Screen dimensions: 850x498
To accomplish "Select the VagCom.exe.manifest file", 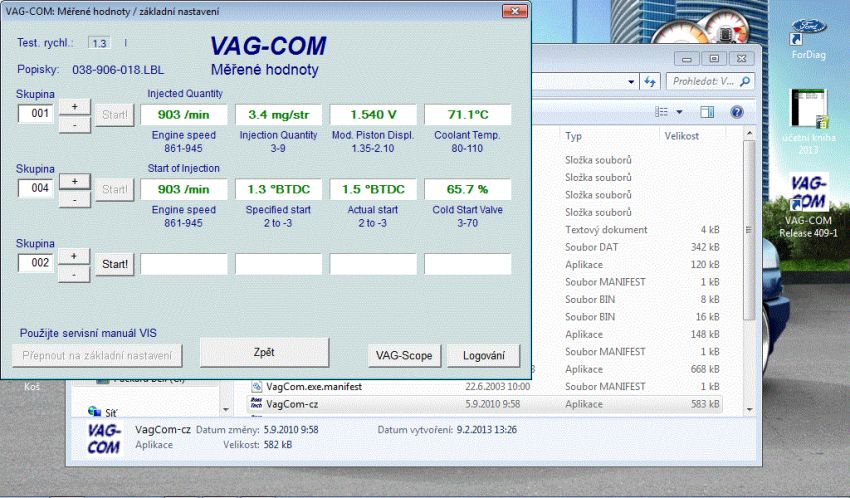I will pyautogui.click(x=313, y=386).
